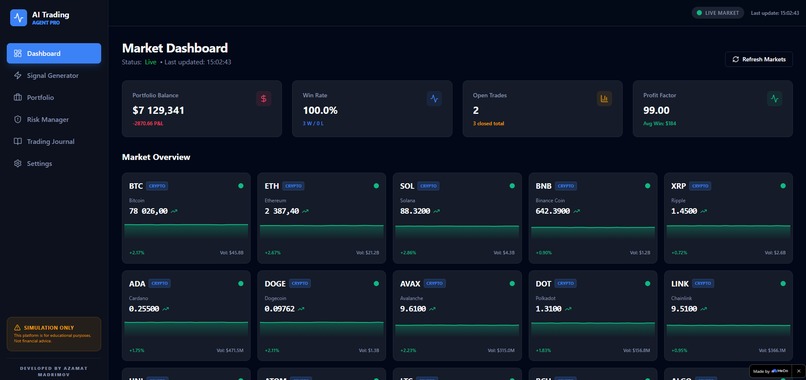Select the ETH price 2 387,40
This screenshot has height=380, width=806.
tap(282, 211)
